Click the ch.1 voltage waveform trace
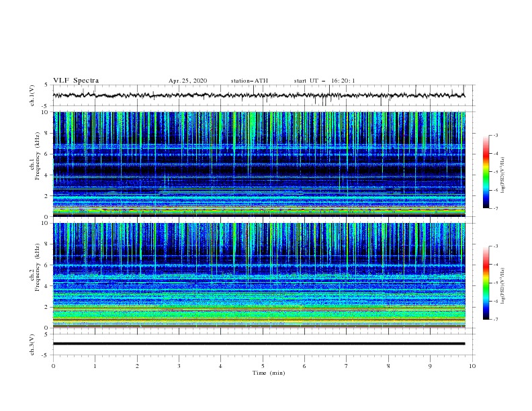The width and height of the screenshot is (532, 411). tap(259, 95)
